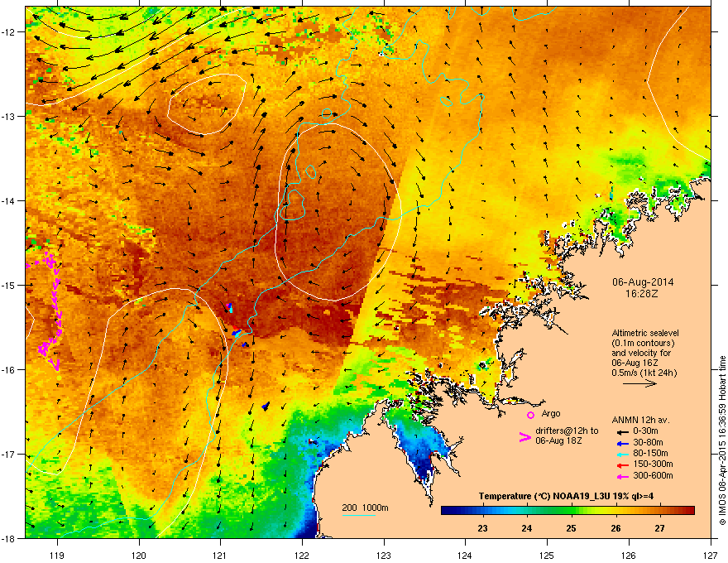The image size is (728, 563).
Task: Click the '16:28Z' time label
Action: 643,294
